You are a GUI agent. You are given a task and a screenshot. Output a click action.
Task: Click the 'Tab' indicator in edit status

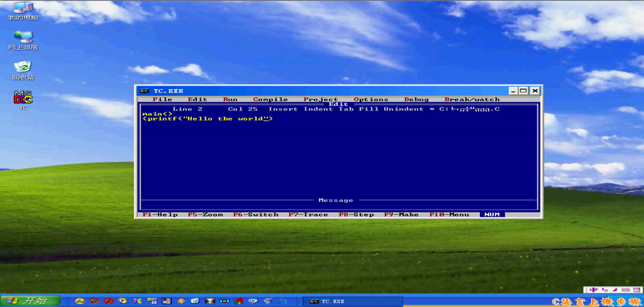(x=346, y=109)
